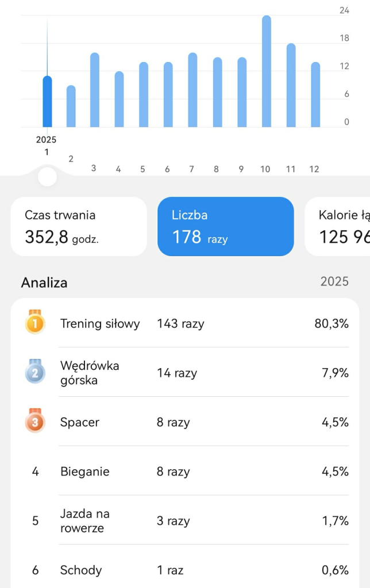Viewport: 370px width, 588px height.
Task: Tap the month 3 chart bar
Action: click(x=95, y=90)
